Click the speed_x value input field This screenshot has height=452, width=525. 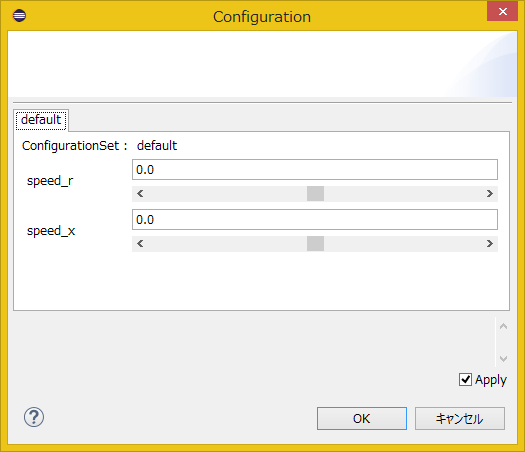click(315, 220)
